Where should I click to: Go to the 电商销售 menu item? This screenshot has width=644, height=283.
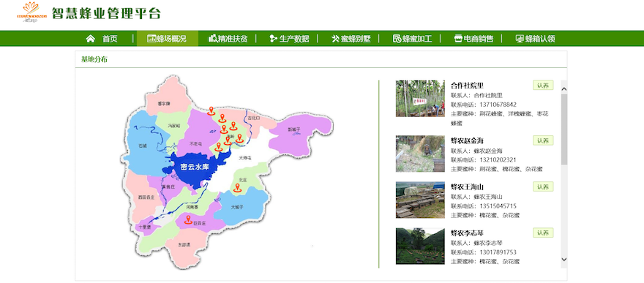pos(473,39)
